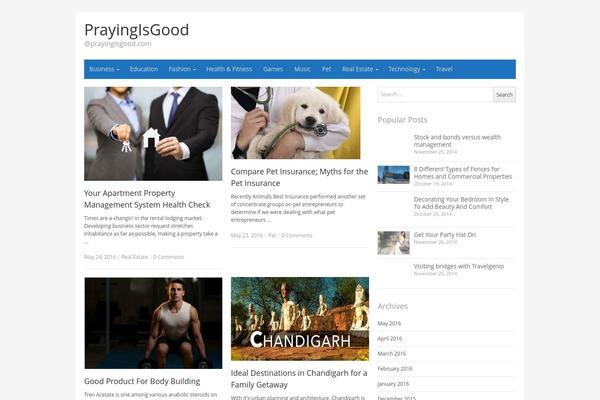
Task: Open the Travel navigation item
Action: [444, 69]
